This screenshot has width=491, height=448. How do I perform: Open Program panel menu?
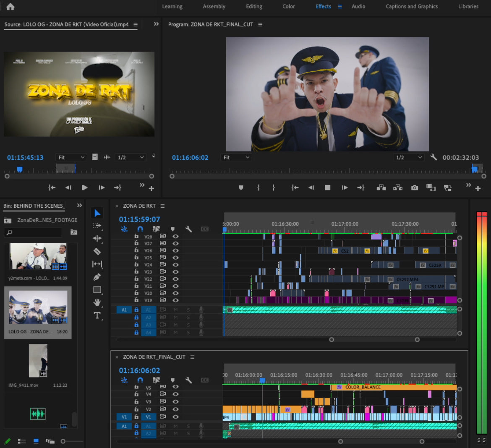[x=260, y=24]
